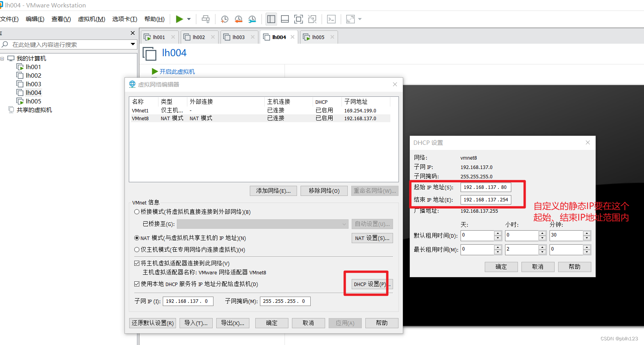
Task: Open the 查看(V) menu
Action: coord(61,19)
